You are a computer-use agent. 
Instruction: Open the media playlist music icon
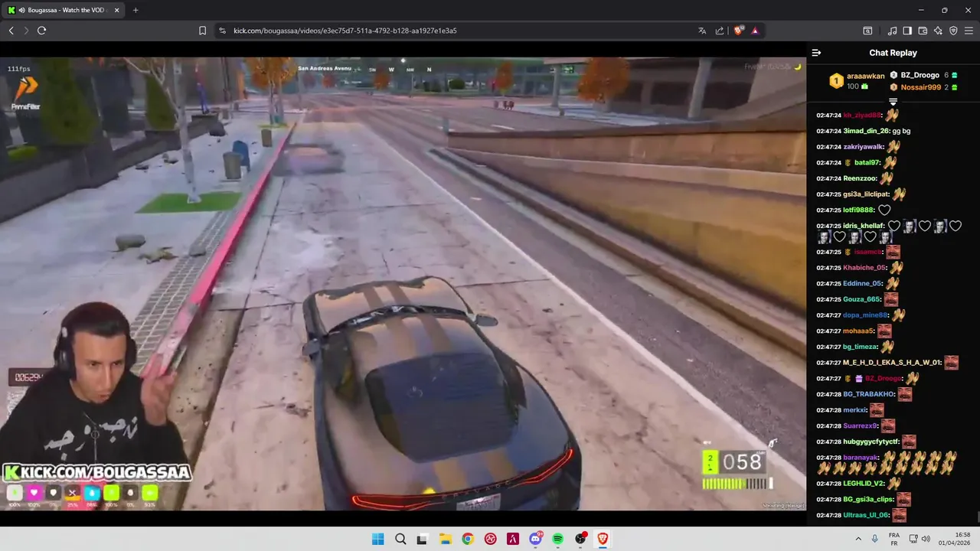(x=892, y=31)
